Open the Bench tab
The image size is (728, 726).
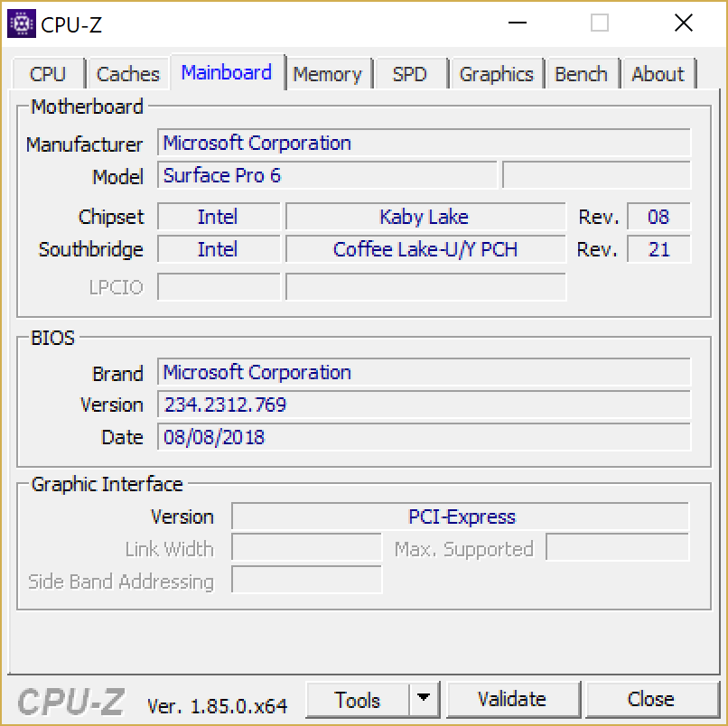click(x=581, y=74)
